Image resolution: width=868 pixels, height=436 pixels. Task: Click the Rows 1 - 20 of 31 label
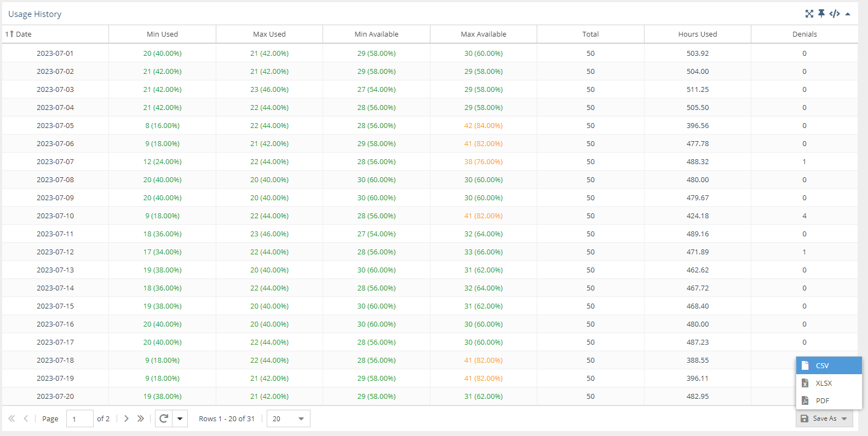[227, 418]
